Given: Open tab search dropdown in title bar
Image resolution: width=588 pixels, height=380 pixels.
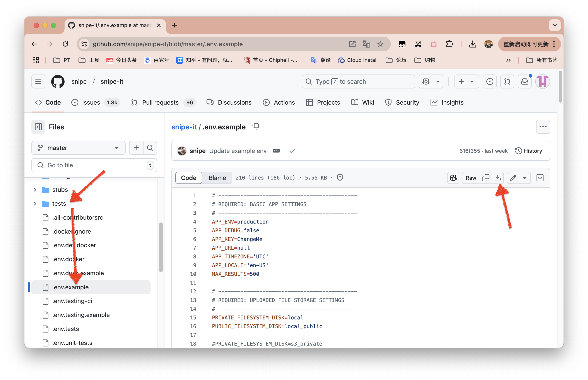Looking at the screenshot, I should pos(554,25).
